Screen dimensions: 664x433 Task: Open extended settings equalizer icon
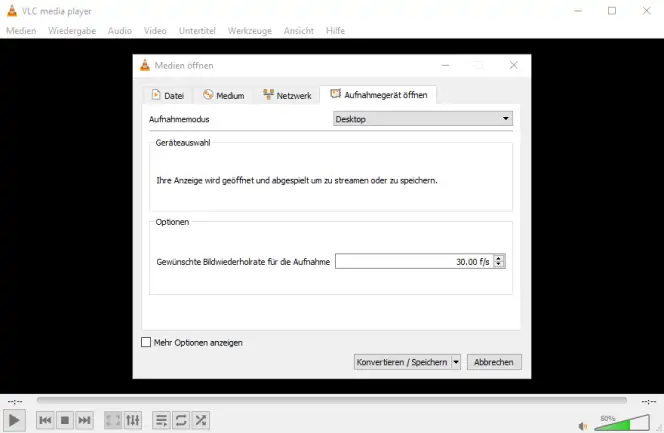[x=133, y=420]
